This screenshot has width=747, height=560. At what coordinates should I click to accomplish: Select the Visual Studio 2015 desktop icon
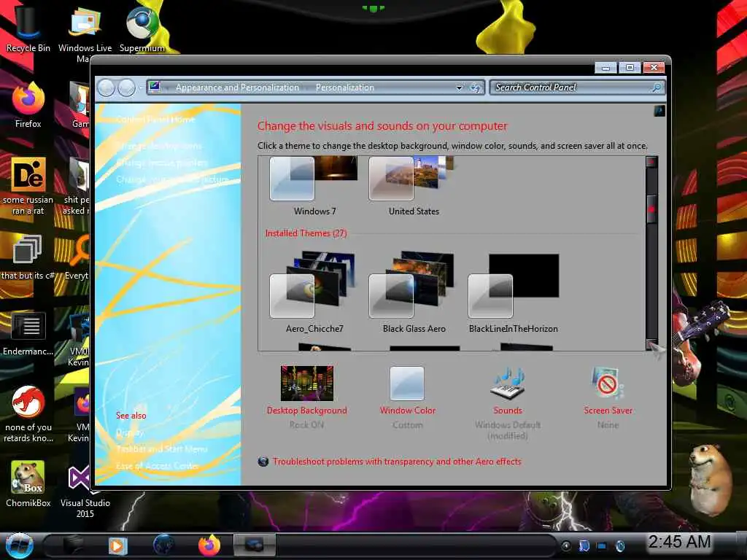[x=85, y=491]
